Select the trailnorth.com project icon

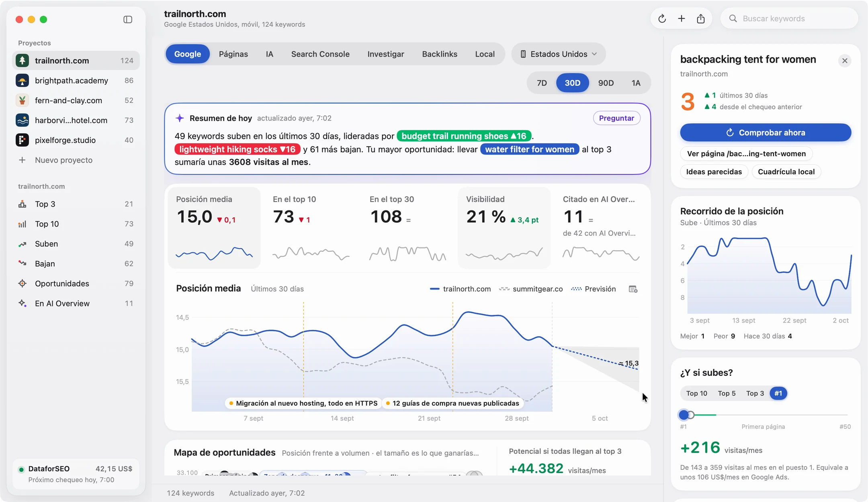pos(22,61)
